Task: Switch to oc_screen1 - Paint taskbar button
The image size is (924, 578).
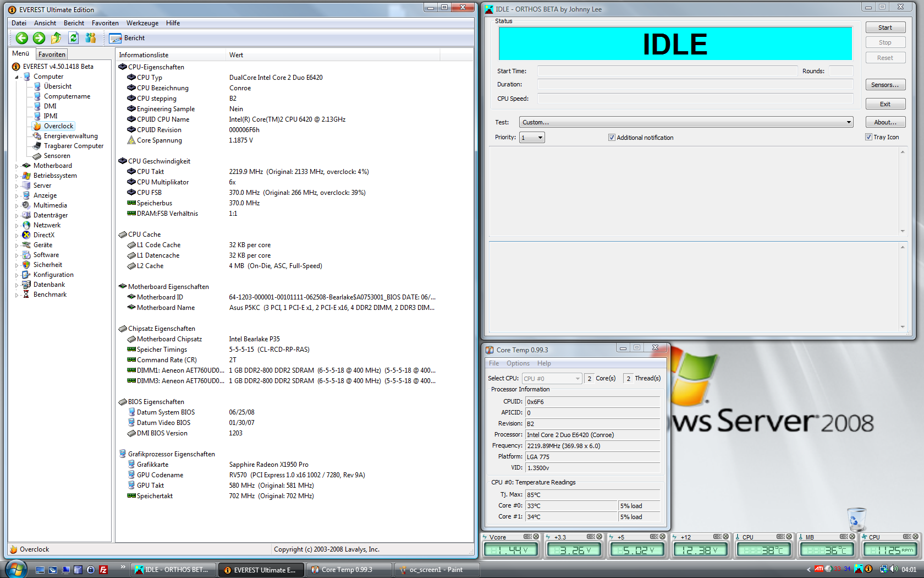Action: pos(437,570)
